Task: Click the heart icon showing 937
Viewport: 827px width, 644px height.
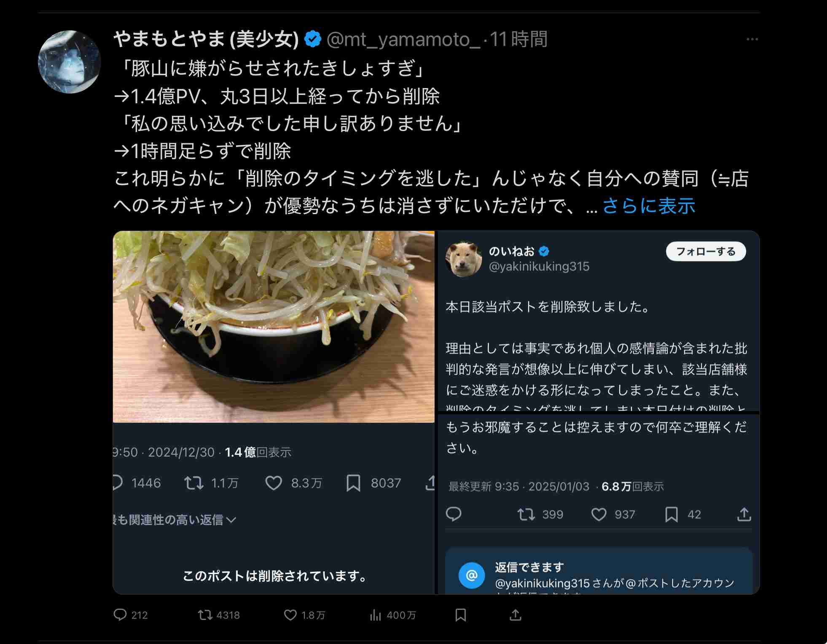Action: coord(599,515)
